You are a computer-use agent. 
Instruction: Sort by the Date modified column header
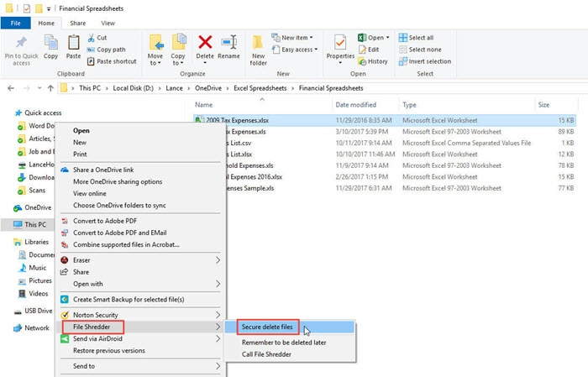355,105
